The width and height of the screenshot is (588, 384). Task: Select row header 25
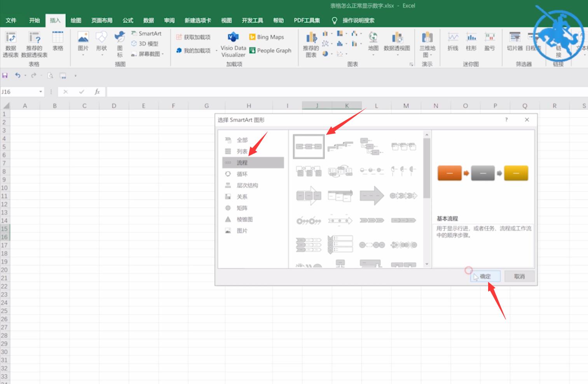(4, 311)
